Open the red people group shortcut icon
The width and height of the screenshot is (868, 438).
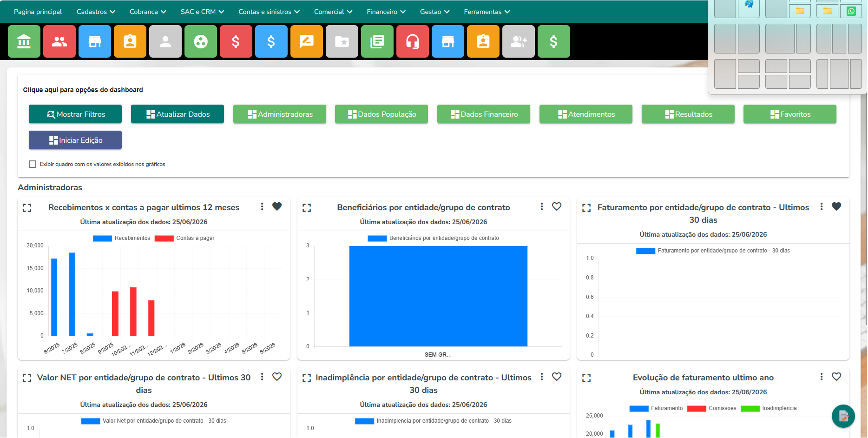(x=59, y=41)
